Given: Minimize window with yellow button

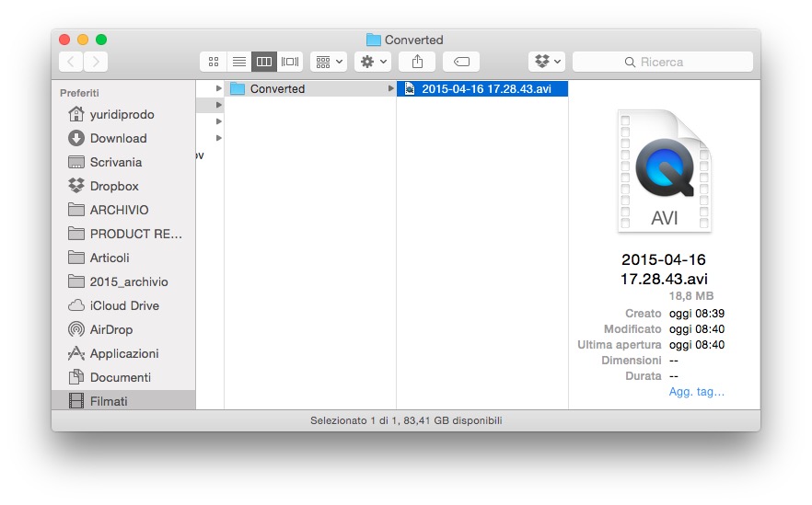Looking at the screenshot, I should point(83,40).
